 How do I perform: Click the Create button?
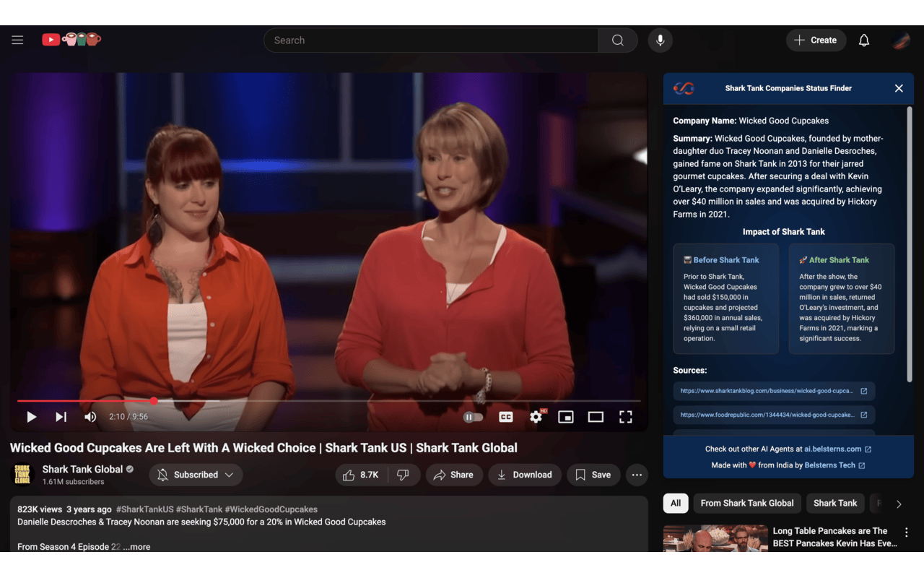(x=816, y=40)
